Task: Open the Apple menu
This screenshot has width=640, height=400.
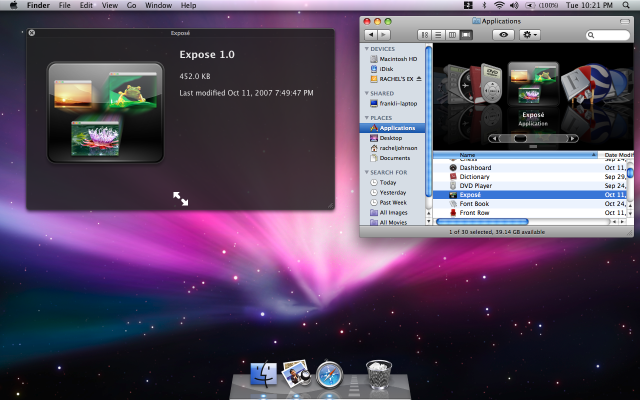Action: (x=13, y=5)
